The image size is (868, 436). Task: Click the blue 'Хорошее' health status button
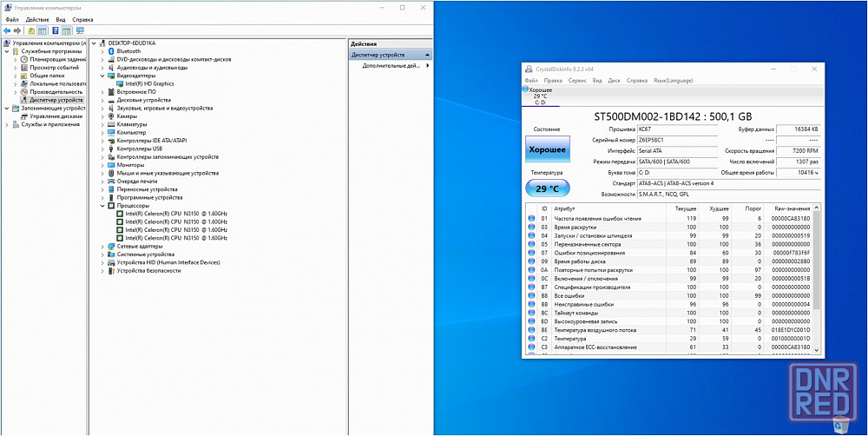[x=548, y=149]
